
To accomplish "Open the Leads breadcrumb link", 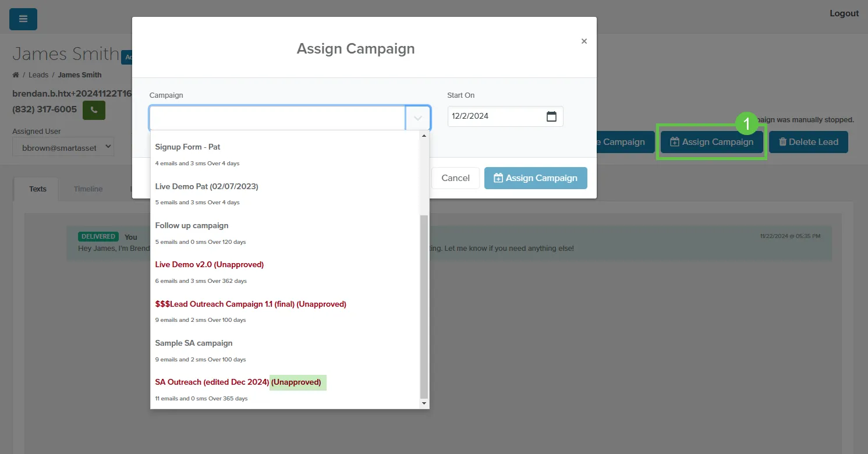I will click(38, 75).
